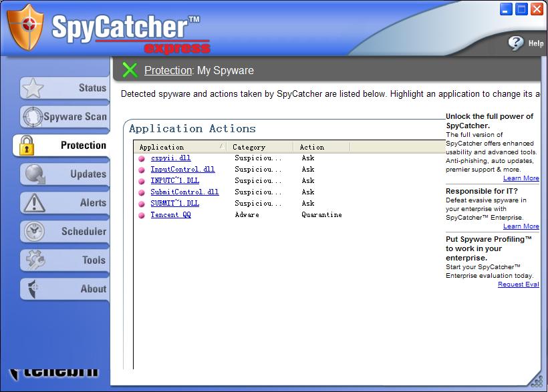The image size is (548, 392).
Task: Click Learn More under Unlock full power
Action: tap(521, 178)
